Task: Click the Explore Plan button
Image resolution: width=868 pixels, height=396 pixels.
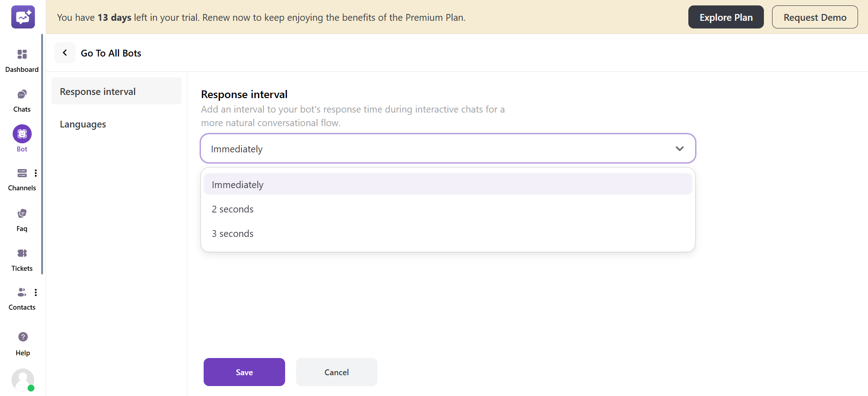Action: click(x=725, y=17)
